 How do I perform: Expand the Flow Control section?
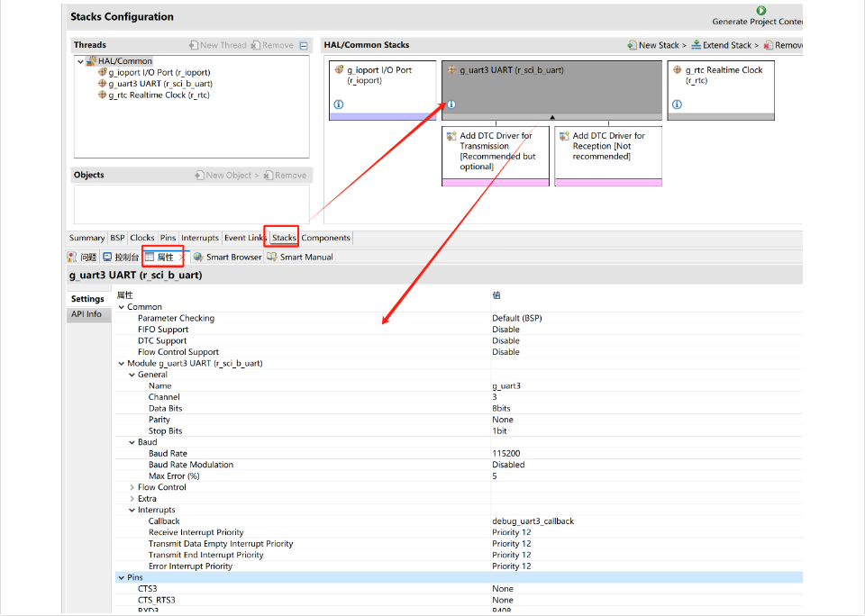pyautogui.click(x=132, y=487)
